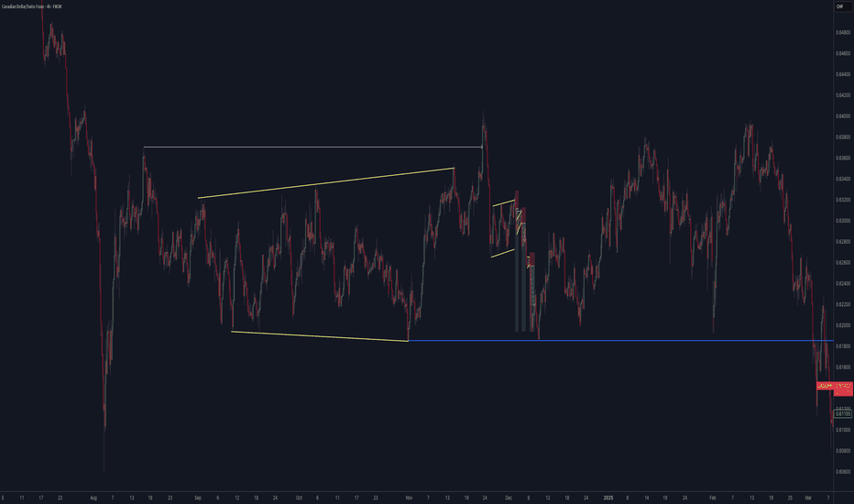854x504 pixels.
Task: Click the red price label on the axis
Action: (843, 388)
